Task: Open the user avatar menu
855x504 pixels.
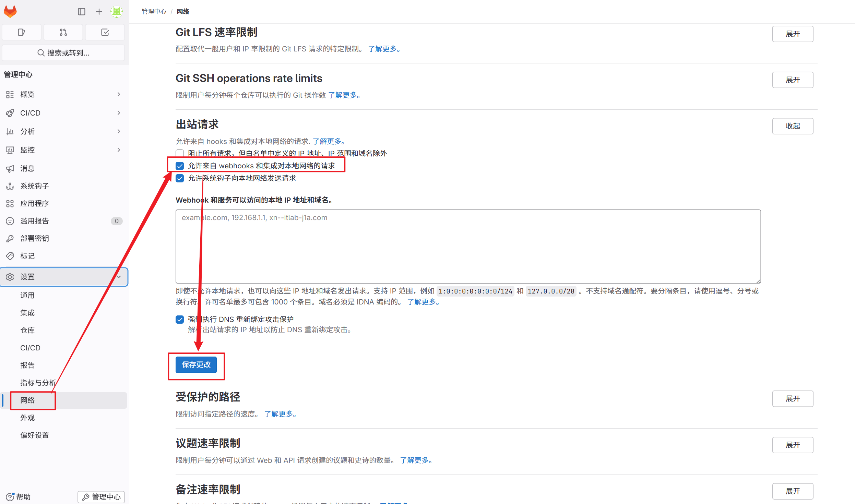Action: pyautogui.click(x=117, y=12)
